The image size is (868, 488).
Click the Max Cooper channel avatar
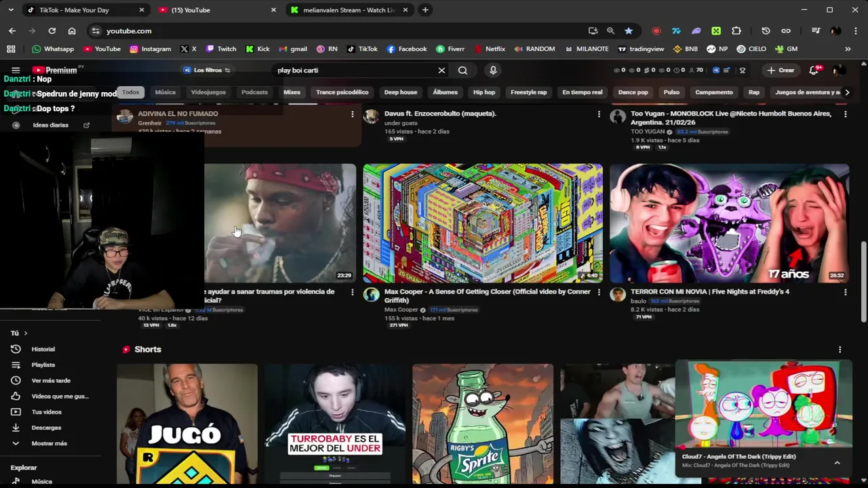point(371,294)
